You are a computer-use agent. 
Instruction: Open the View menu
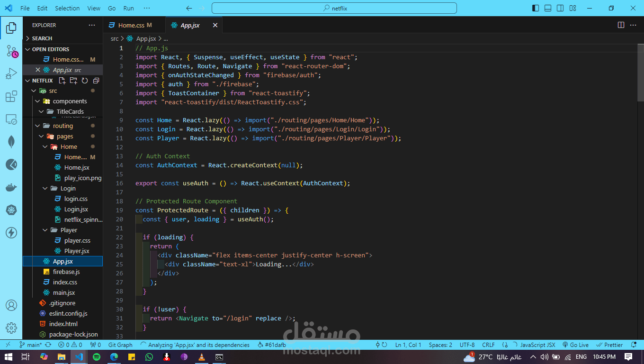pyautogui.click(x=94, y=8)
